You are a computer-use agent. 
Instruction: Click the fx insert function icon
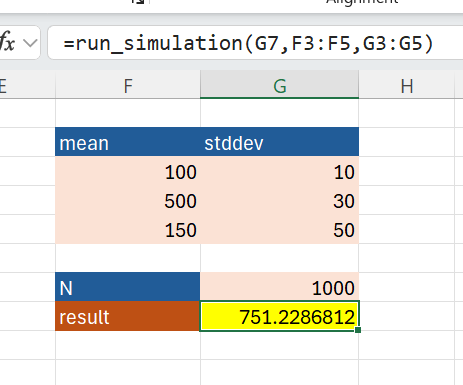click(x=7, y=43)
